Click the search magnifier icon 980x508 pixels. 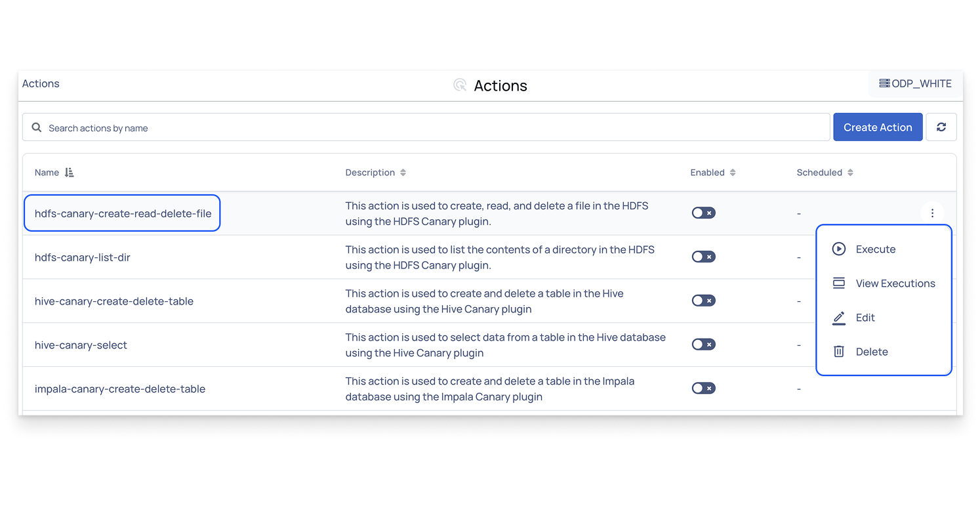tap(37, 128)
